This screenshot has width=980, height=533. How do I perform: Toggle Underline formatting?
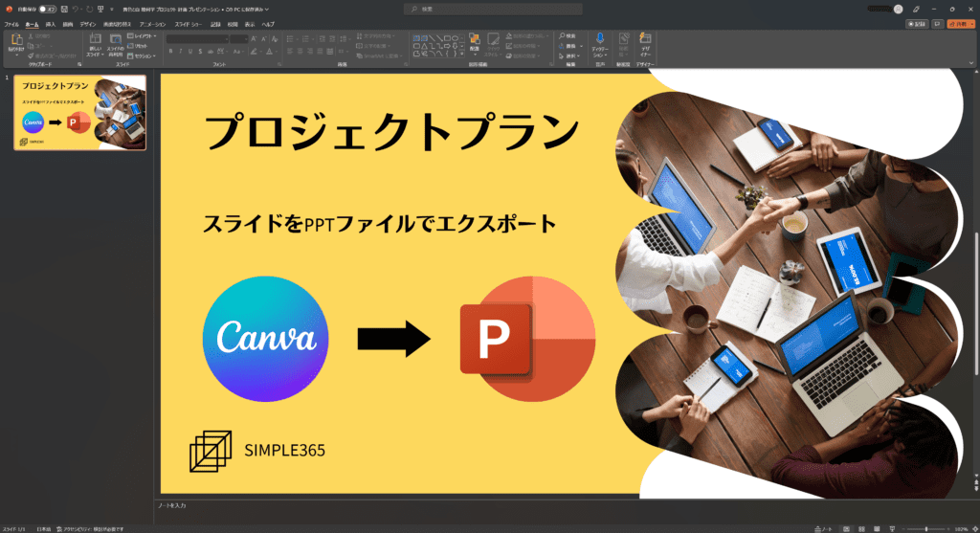(x=190, y=52)
